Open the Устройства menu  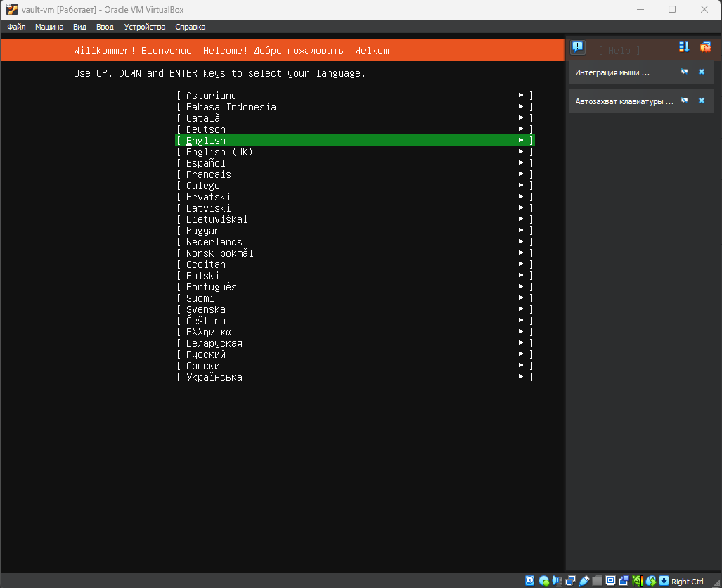click(x=145, y=27)
